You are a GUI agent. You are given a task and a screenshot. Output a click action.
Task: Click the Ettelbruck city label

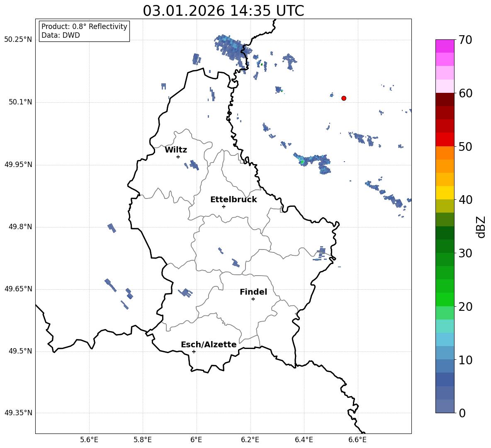(233, 200)
